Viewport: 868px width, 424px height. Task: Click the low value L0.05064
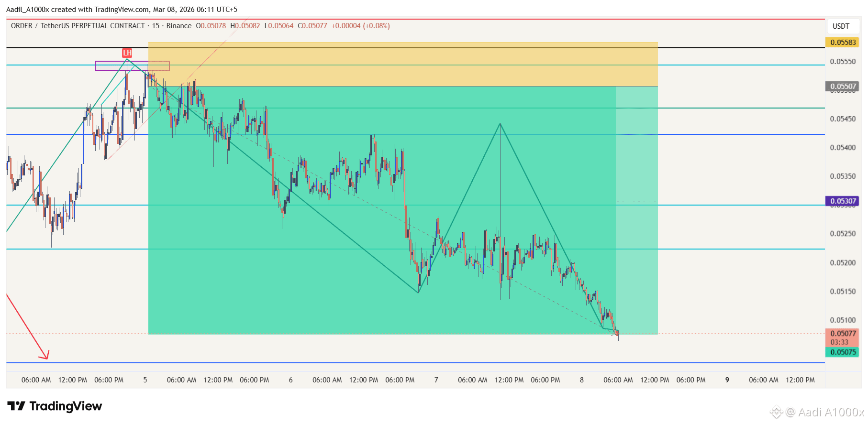tap(279, 26)
